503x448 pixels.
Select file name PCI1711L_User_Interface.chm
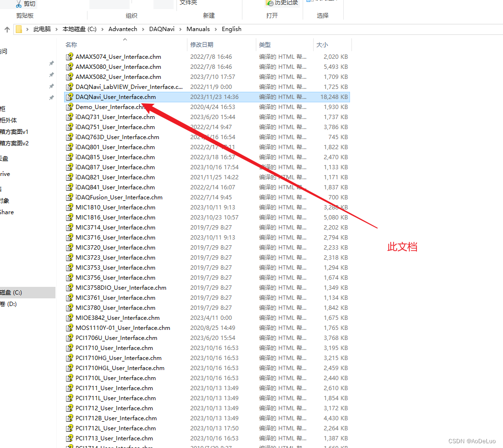pos(116,398)
